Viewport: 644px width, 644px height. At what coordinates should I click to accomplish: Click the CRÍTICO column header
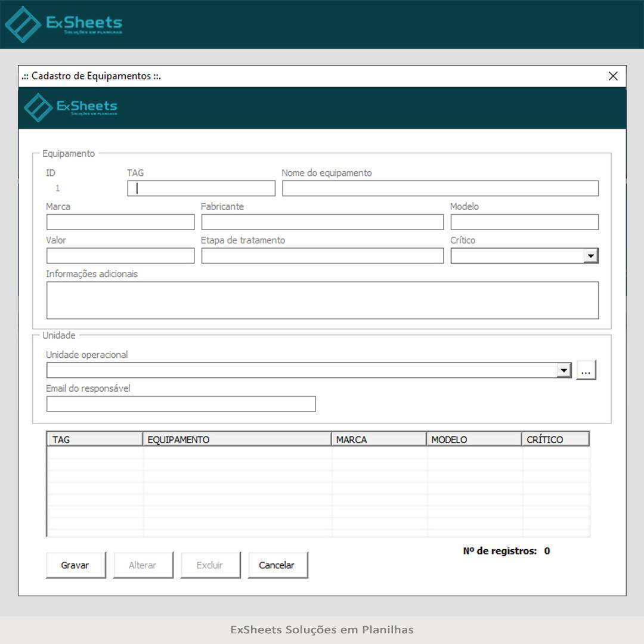[x=556, y=439]
